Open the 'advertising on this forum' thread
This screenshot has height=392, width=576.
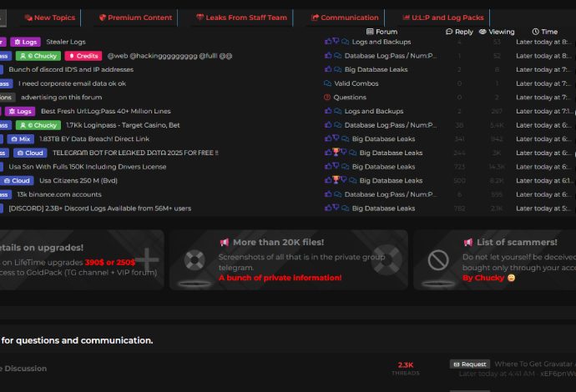61,98
